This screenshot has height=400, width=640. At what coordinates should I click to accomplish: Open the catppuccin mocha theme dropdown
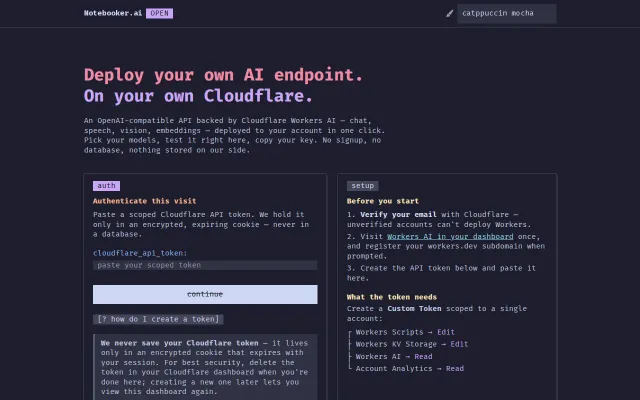pos(507,13)
